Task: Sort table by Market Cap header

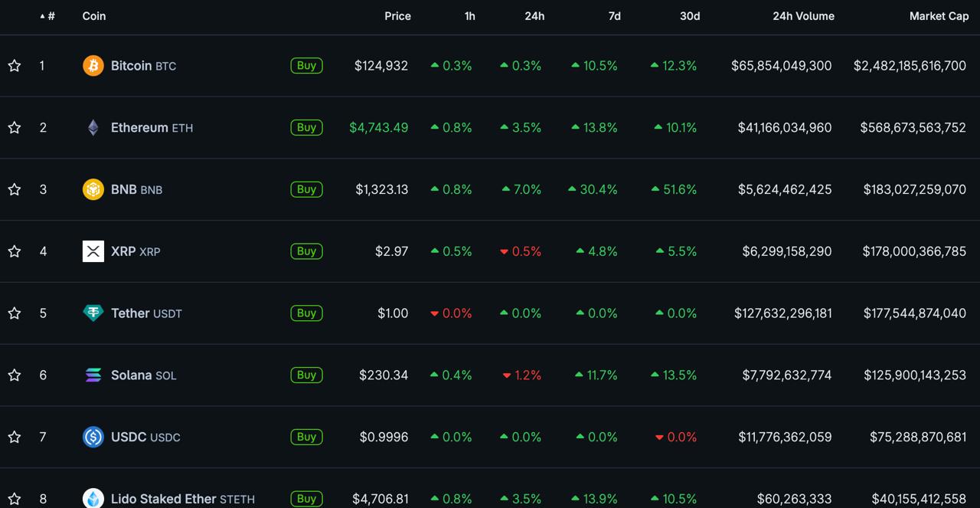Action: tap(939, 16)
